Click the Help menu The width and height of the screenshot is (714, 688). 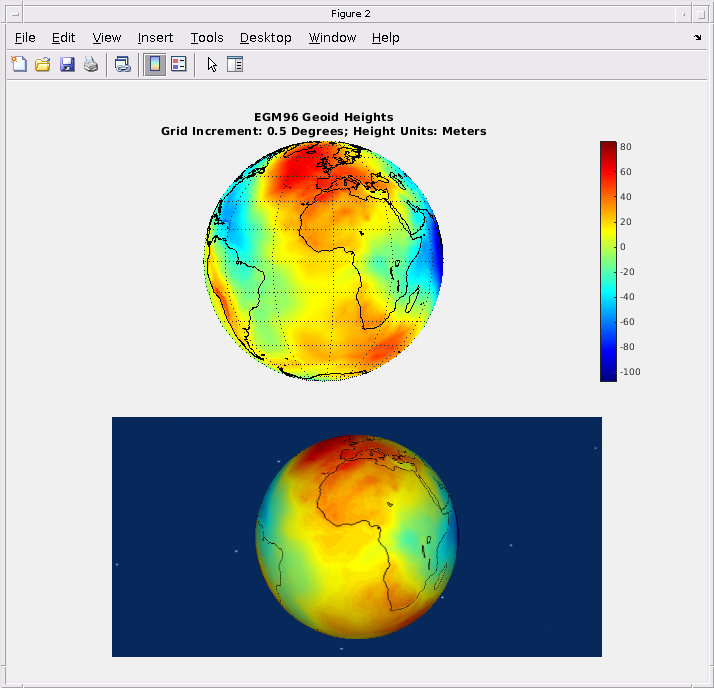(x=385, y=38)
